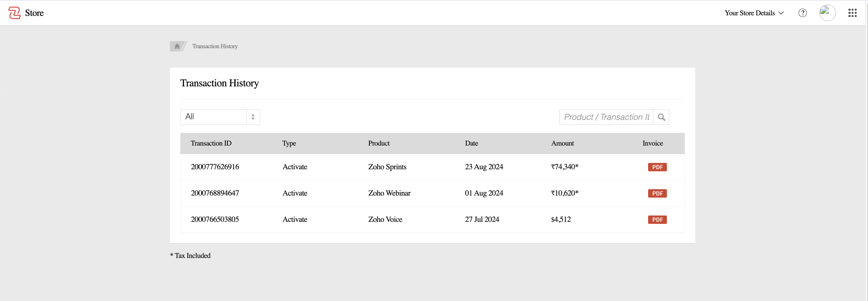Click the home breadcrumb icon
Image resolution: width=868 pixels, height=301 pixels.
[x=177, y=46]
